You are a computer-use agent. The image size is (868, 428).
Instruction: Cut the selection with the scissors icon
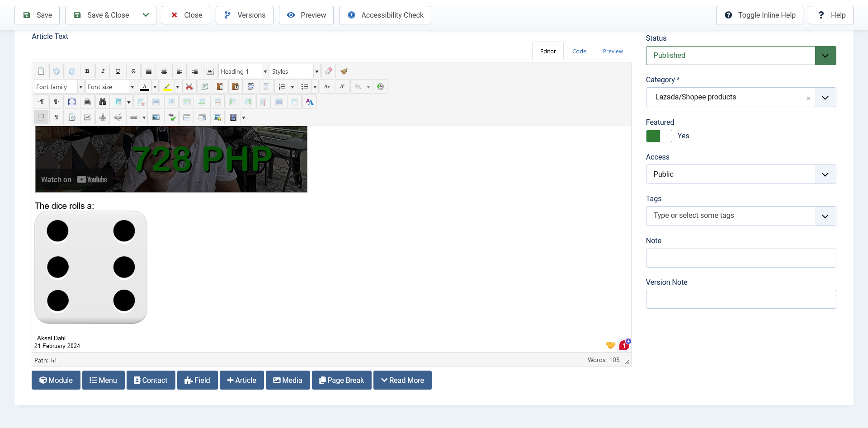pos(189,86)
